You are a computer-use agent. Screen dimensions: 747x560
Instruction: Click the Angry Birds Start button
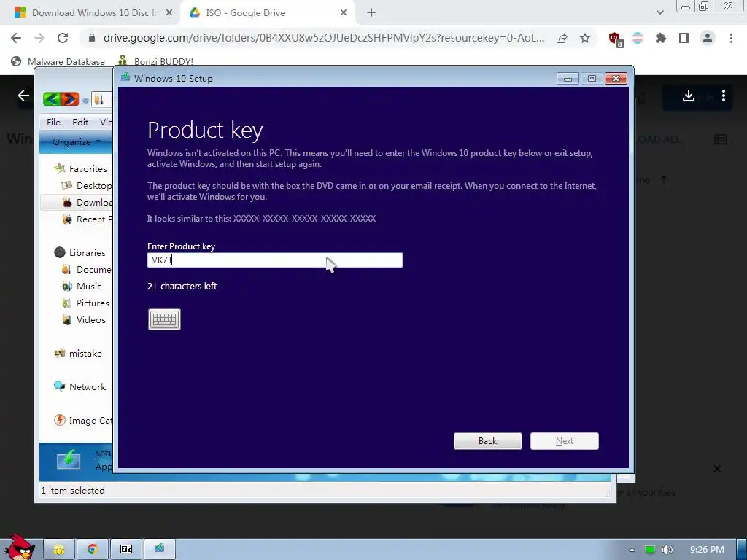click(x=18, y=547)
